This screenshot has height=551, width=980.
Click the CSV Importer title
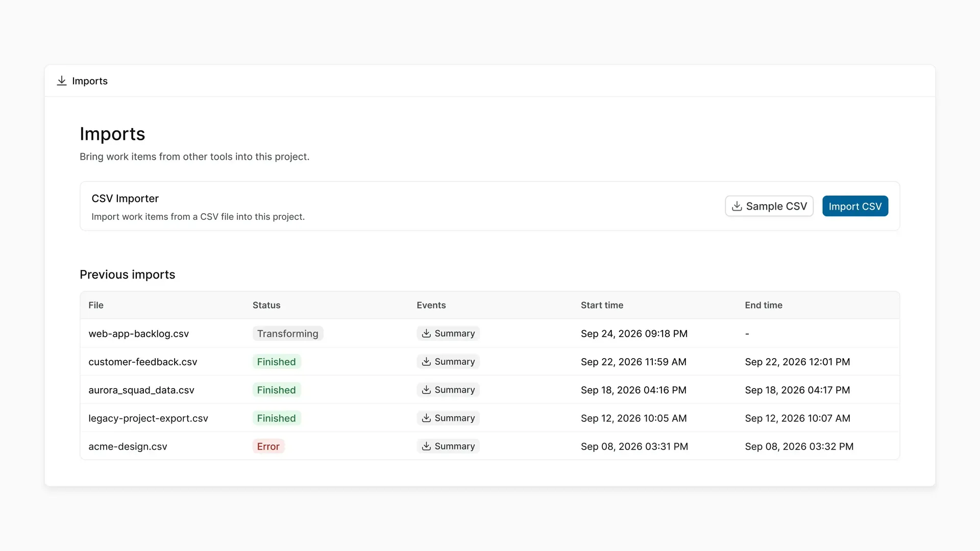pos(125,198)
